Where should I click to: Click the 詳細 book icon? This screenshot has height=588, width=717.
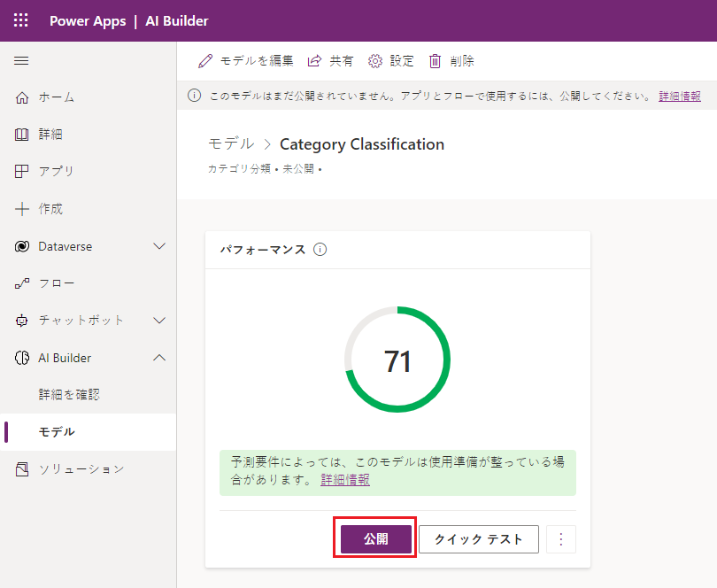[x=21, y=135]
